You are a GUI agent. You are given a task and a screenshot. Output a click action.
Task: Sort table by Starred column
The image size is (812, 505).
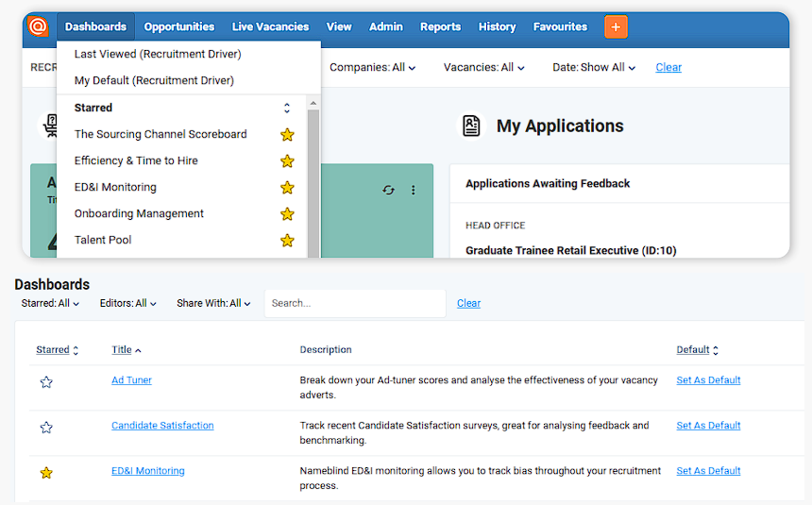[x=57, y=349]
